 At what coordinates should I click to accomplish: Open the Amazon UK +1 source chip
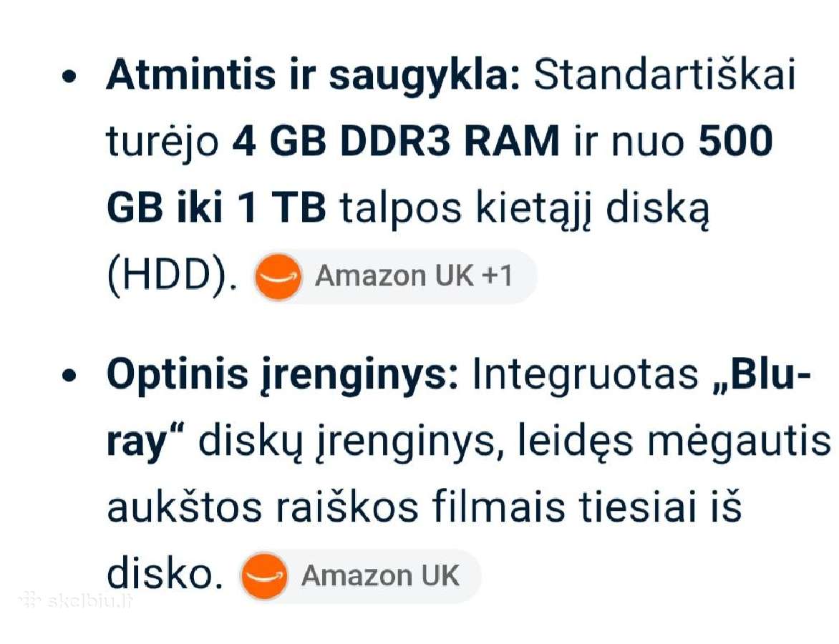click(395, 276)
